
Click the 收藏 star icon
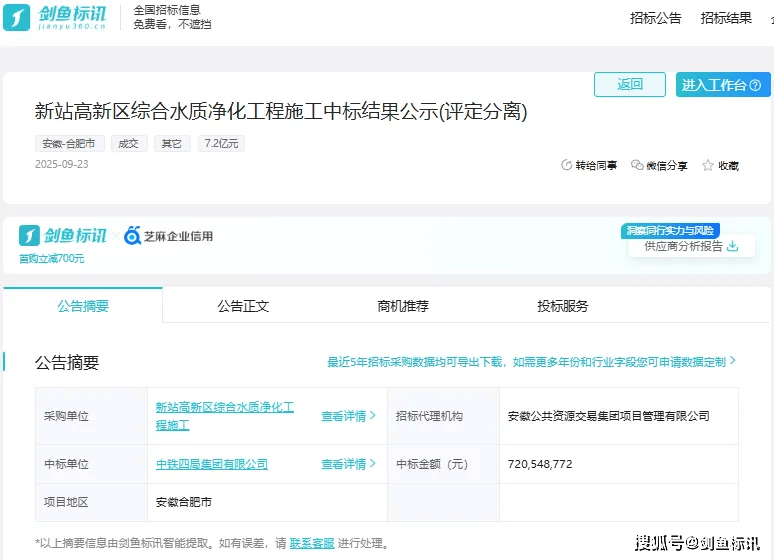708,165
